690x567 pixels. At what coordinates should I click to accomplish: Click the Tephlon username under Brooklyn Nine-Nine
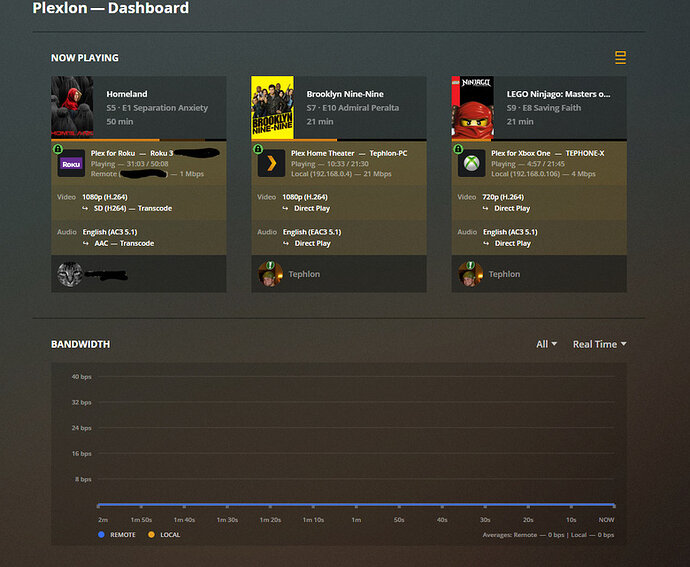(x=304, y=274)
